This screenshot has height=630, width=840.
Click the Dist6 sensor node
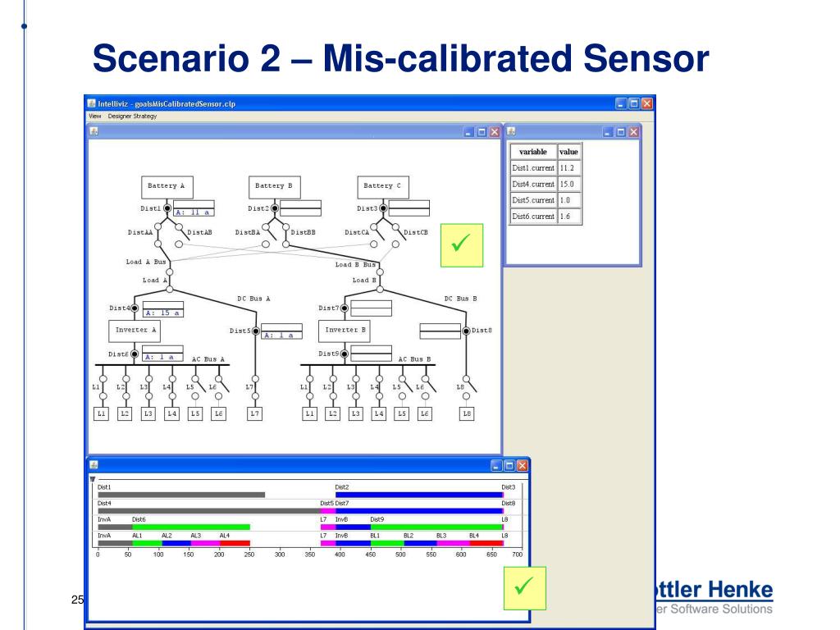pos(135,354)
